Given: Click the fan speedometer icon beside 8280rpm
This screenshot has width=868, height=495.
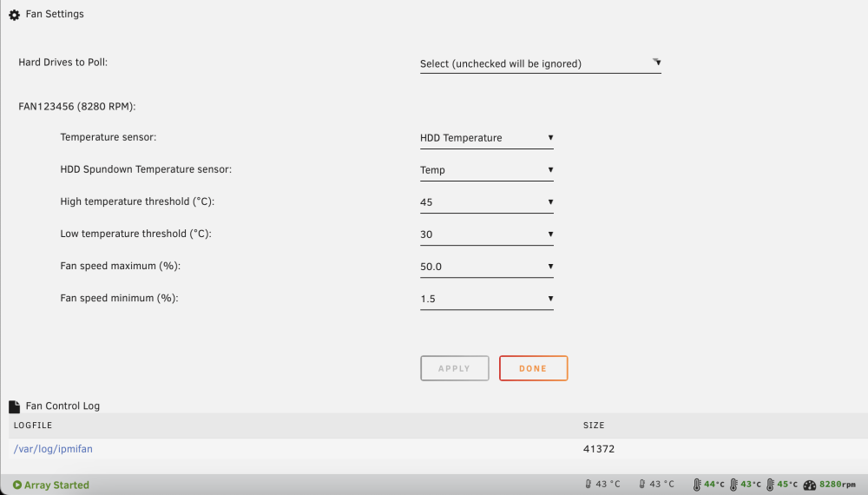Looking at the screenshot, I should click(x=809, y=485).
